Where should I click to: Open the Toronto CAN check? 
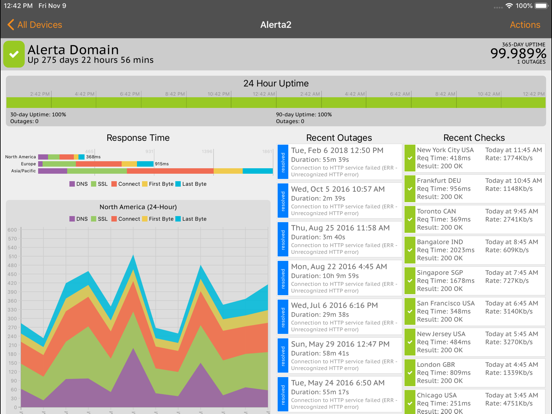point(475,219)
